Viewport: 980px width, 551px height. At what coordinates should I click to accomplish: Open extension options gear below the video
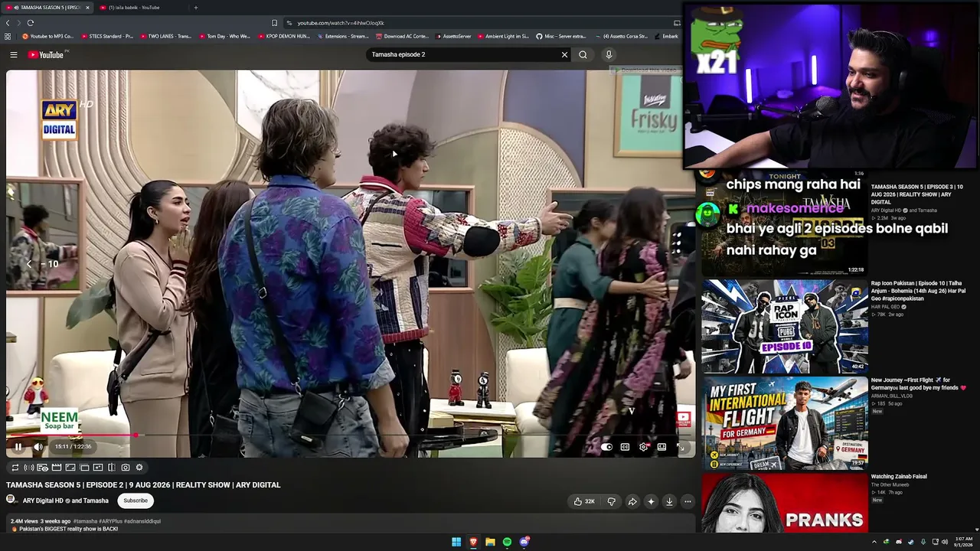coord(139,468)
